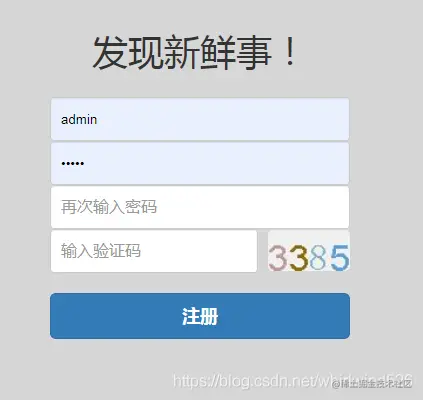This screenshot has width=423, height=400.
Task: Click the character 新 in the heading
Action: click(181, 53)
